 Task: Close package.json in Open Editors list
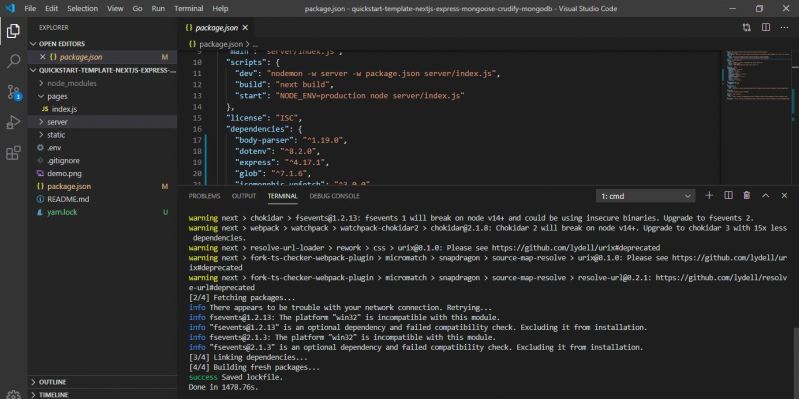(43, 57)
